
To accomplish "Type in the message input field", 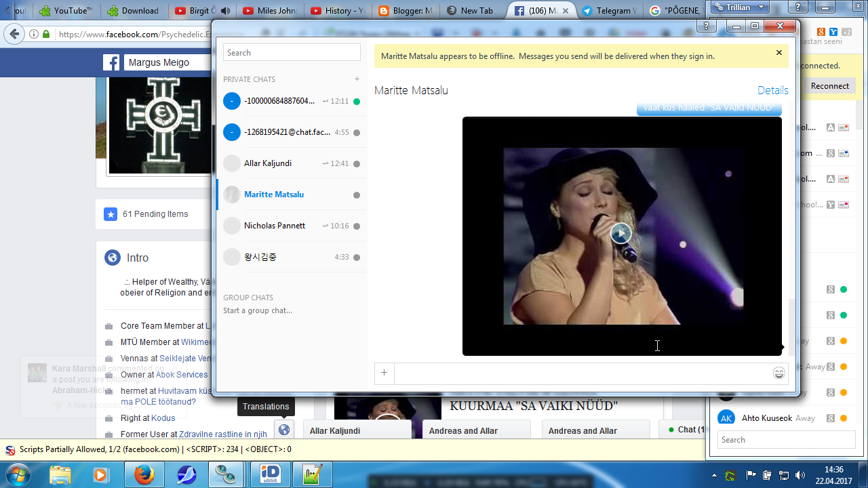I will click(582, 373).
